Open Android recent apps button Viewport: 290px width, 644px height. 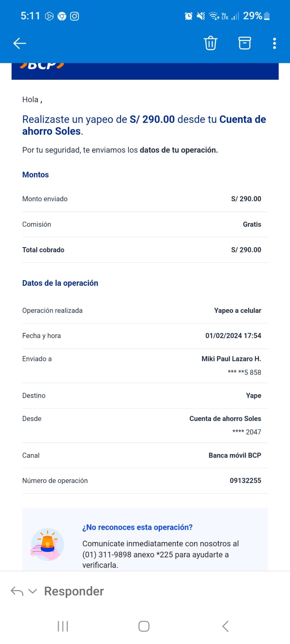point(63,626)
